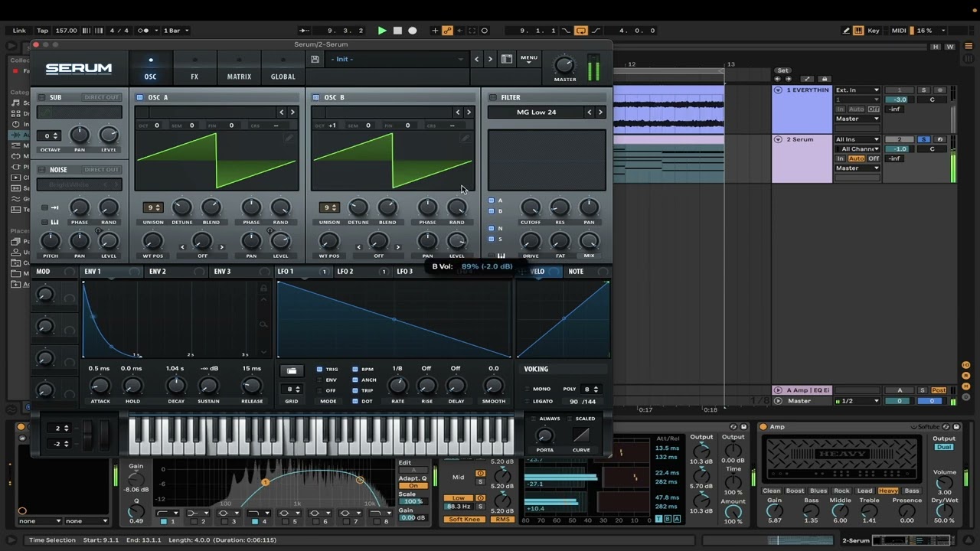Enable the NOISE oscillator
This screenshot has height=551, width=980.
42,170
